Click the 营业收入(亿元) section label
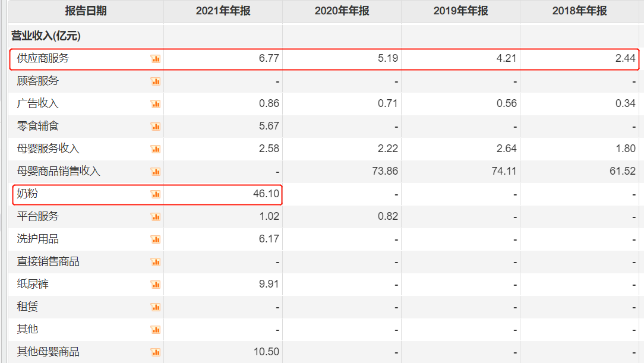The width and height of the screenshot is (644, 363). [46, 36]
